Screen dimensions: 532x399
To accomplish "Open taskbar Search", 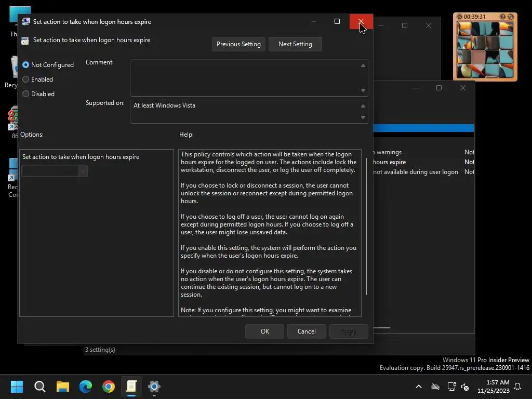I will coord(39,387).
